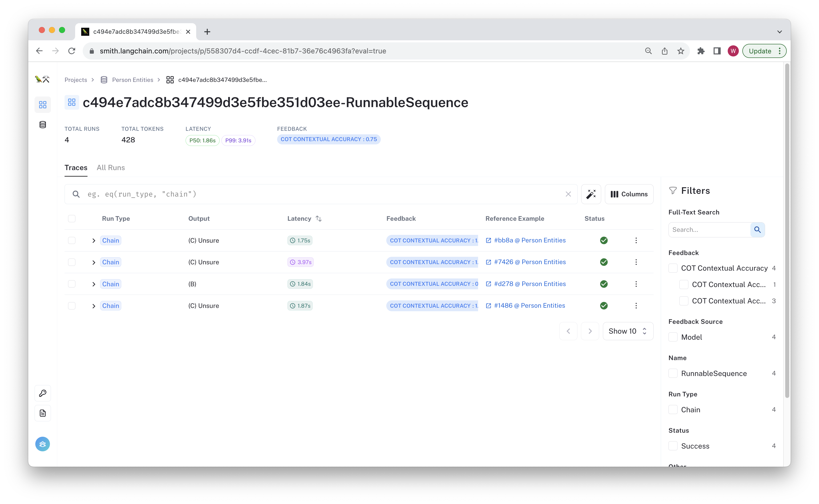Open the browser extensions puzzle icon
Image resolution: width=819 pixels, height=504 pixels.
[x=701, y=51]
